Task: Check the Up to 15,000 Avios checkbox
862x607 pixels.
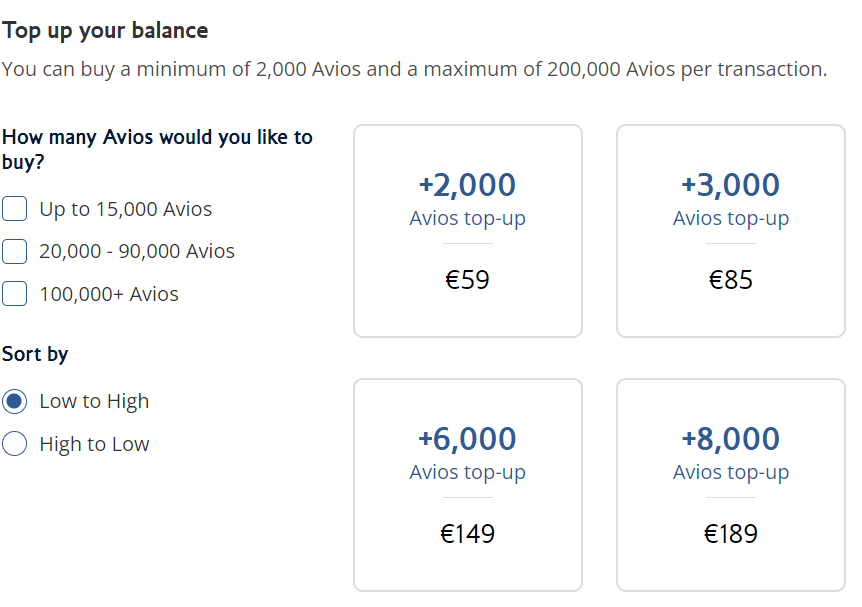Action: point(15,209)
